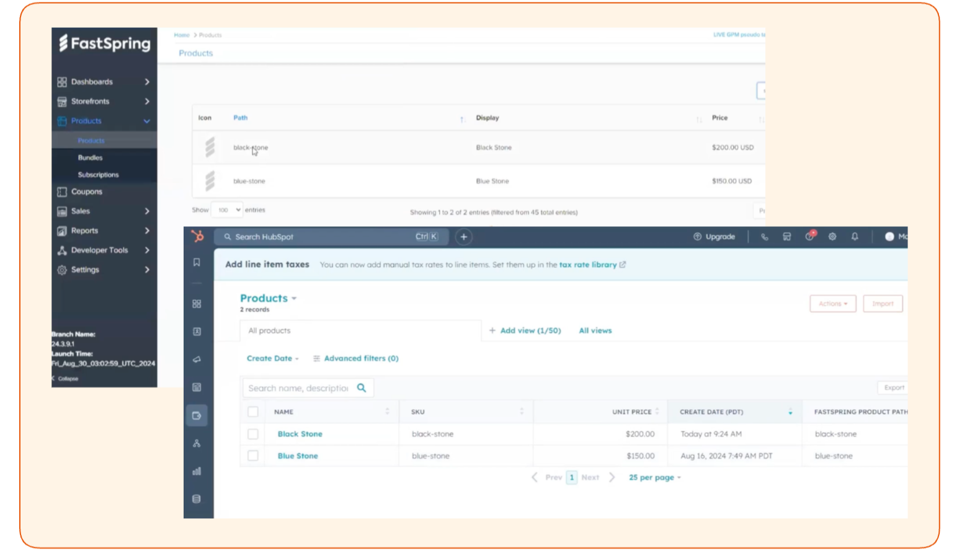980x551 pixels.
Task: Expand the Developer Tools menu chevron
Action: (x=147, y=250)
